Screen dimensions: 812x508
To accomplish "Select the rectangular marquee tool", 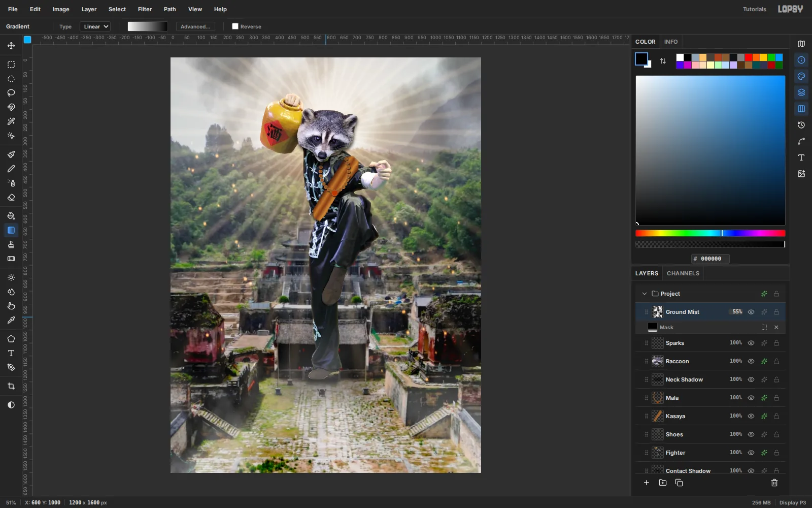I will (x=11, y=65).
